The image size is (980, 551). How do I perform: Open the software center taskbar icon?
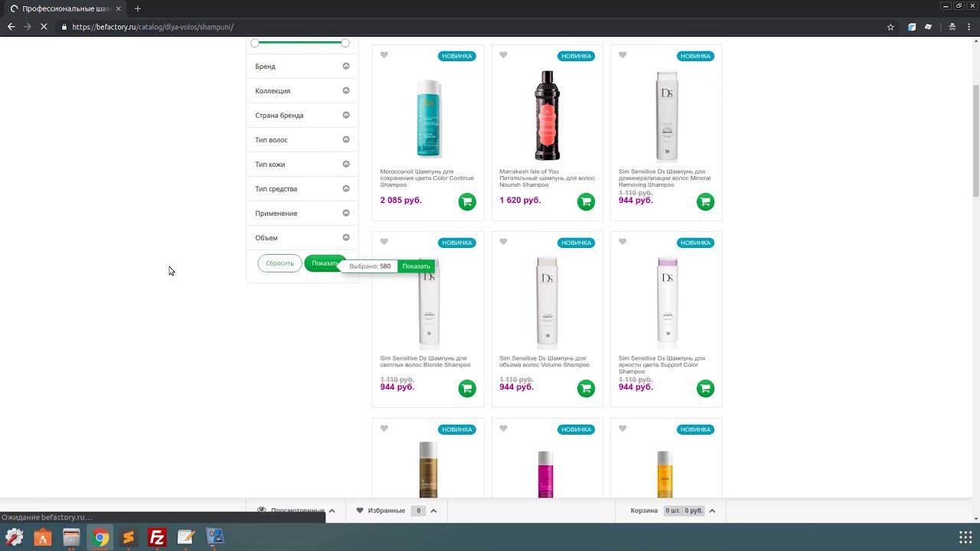tap(43, 537)
